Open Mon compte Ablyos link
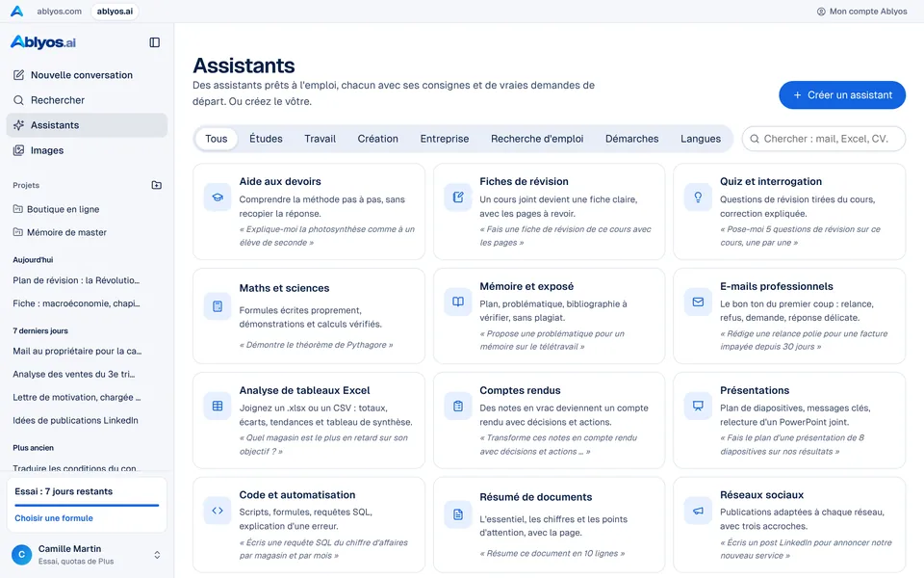 tap(861, 12)
